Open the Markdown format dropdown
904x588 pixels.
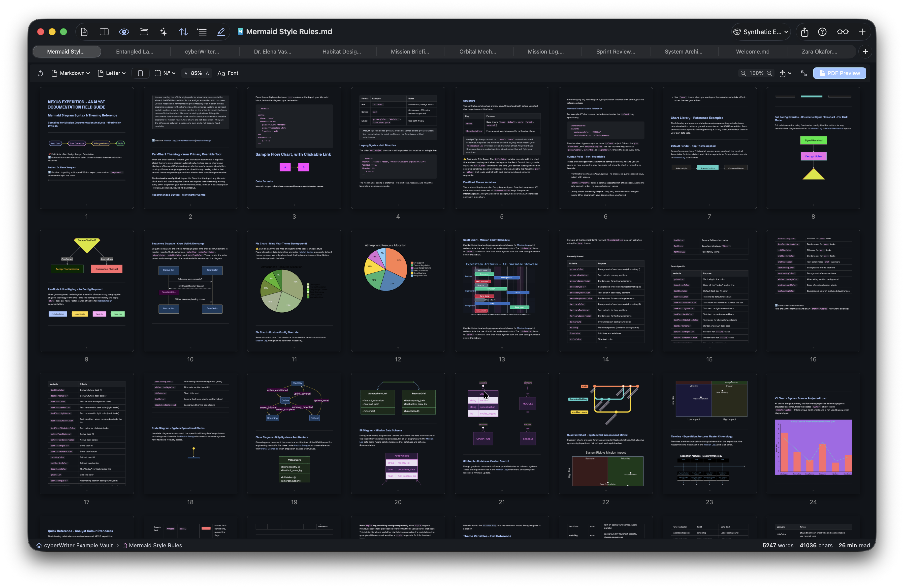(71, 73)
